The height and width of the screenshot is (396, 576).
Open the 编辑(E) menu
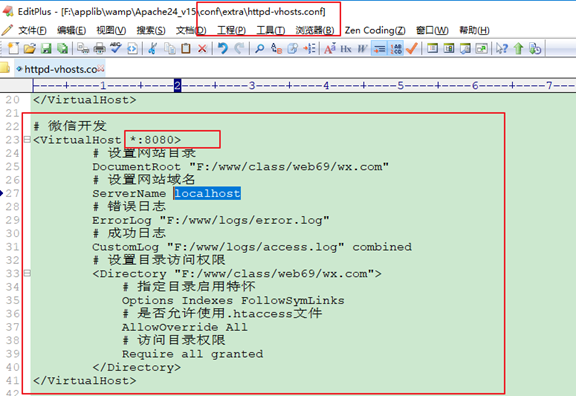(x=71, y=30)
